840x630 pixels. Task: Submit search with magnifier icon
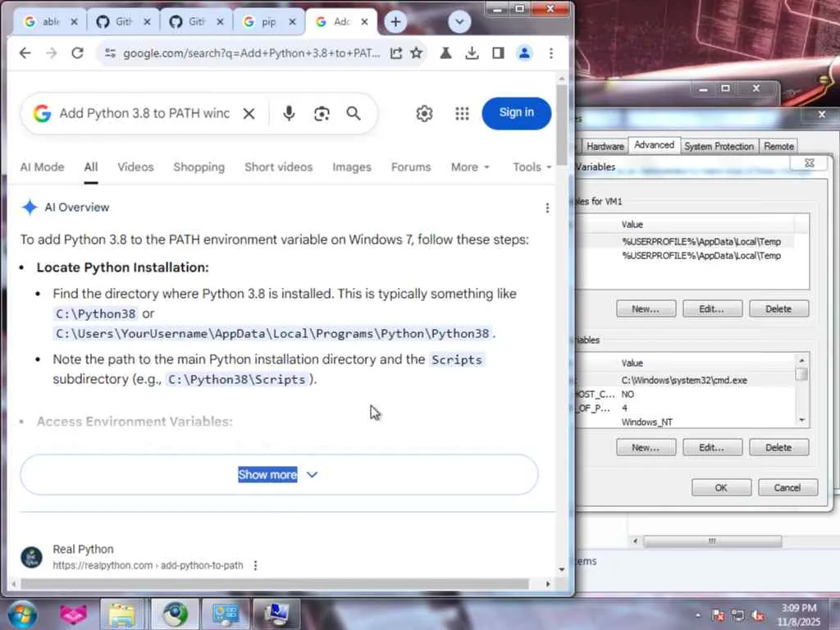[x=354, y=113]
